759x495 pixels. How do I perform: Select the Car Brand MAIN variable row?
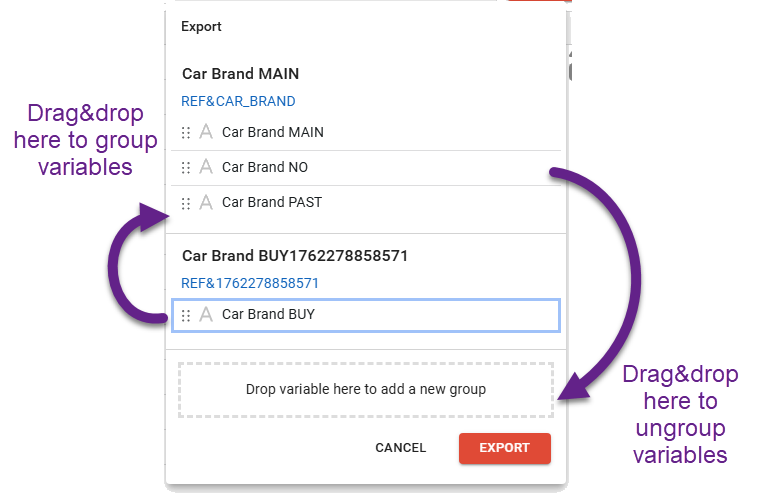pyautogui.click(x=380, y=132)
